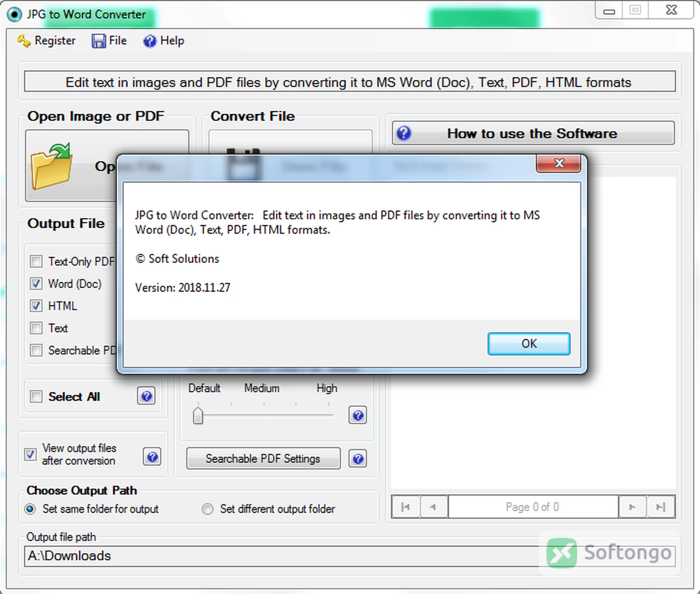The image size is (700, 594).
Task: Click help icon next to Select All
Action: tap(147, 396)
